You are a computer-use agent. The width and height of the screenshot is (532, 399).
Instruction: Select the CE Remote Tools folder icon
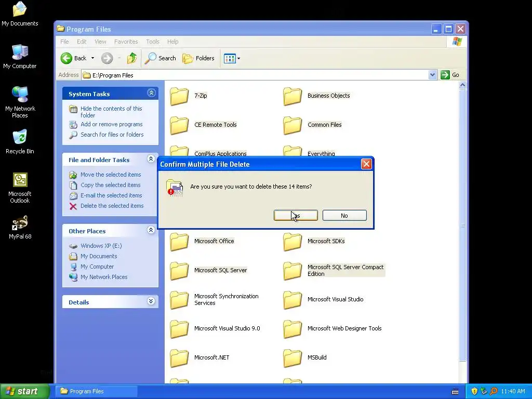[x=179, y=125]
